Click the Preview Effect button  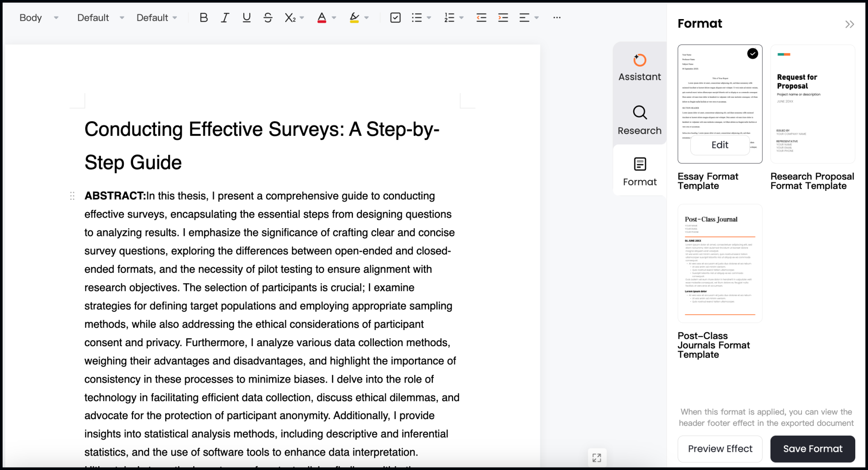click(720, 448)
